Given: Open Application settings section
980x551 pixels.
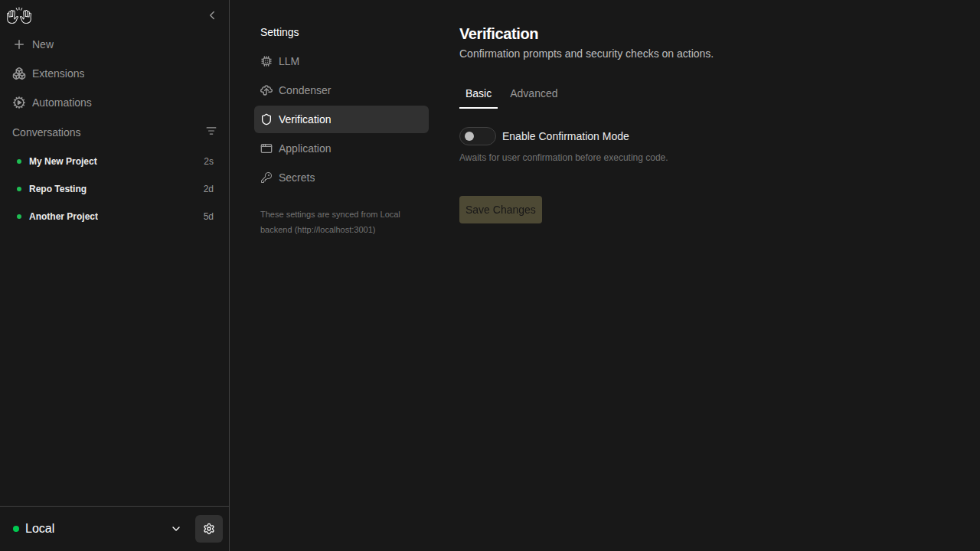Looking at the screenshot, I should point(341,148).
